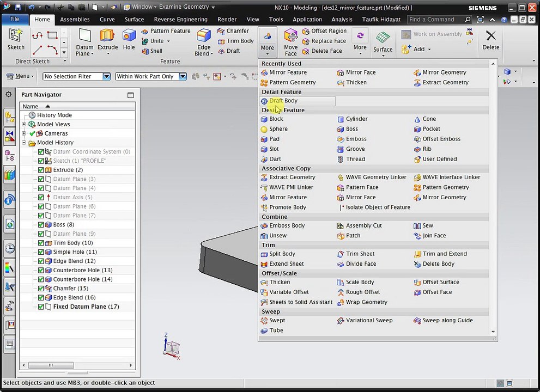The image size is (540, 392).
Task: Choose the Cylinder design feature
Action: (353, 119)
